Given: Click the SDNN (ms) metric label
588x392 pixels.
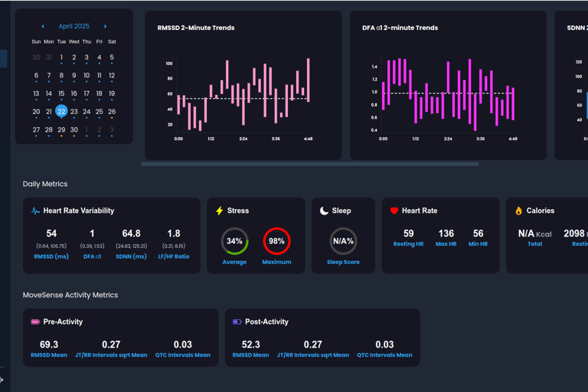Looking at the screenshot, I should coord(131,256).
